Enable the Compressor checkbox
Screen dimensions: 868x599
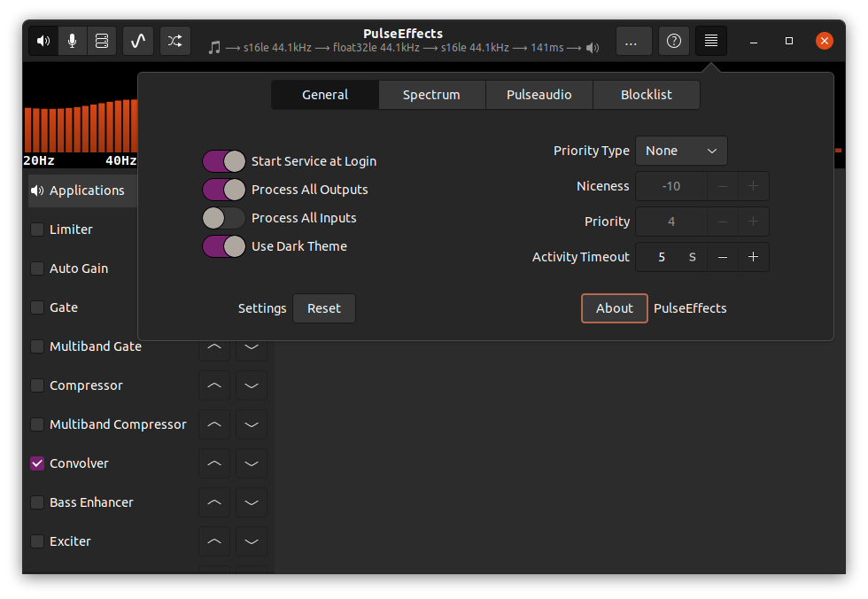[37, 385]
